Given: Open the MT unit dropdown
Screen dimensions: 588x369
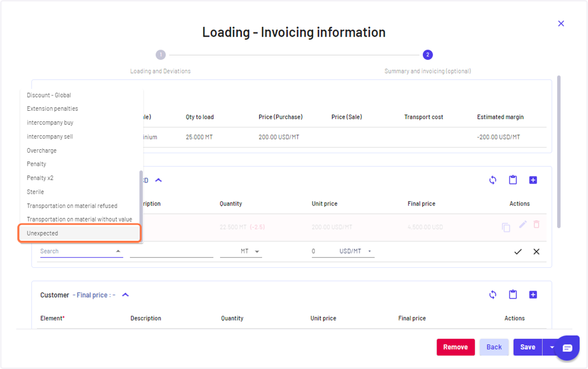Looking at the screenshot, I should pyautogui.click(x=241, y=251).
